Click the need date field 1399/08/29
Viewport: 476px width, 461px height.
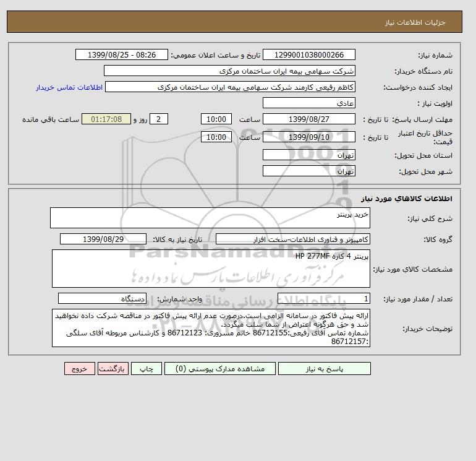tap(103, 239)
